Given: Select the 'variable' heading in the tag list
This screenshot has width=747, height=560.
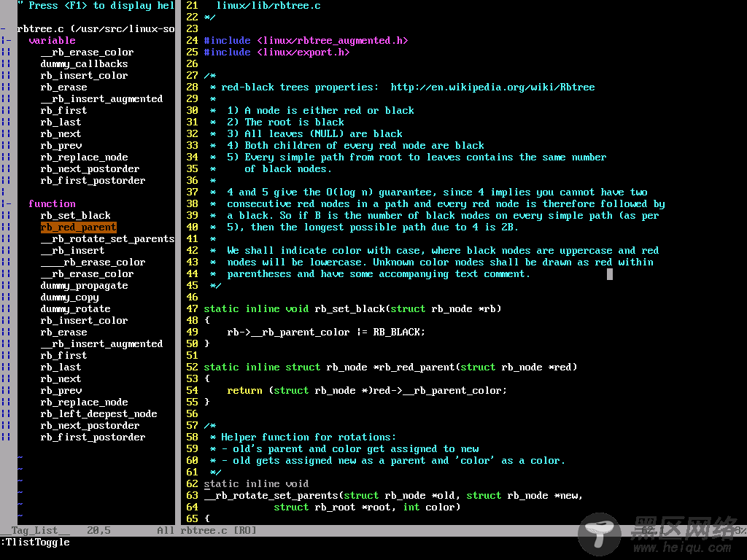Looking at the screenshot, I should [x=52, y=41].
